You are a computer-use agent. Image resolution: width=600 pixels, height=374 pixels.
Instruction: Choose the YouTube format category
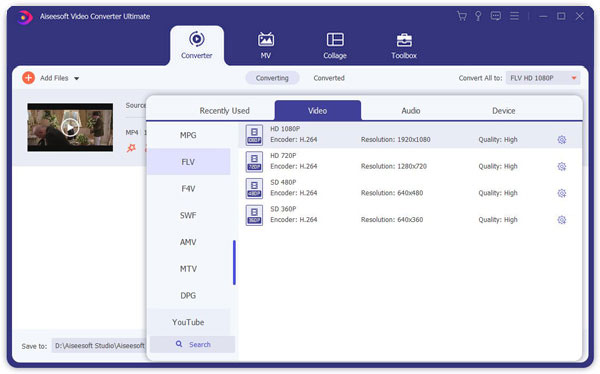[x=188, y=322]
